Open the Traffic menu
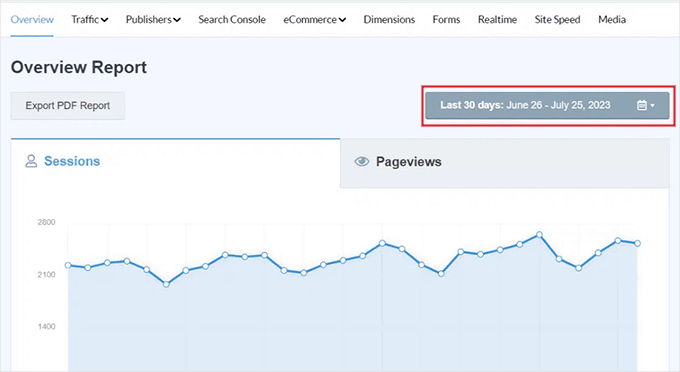Viewport: 680px width, 372px height. [x=90, y=20]
